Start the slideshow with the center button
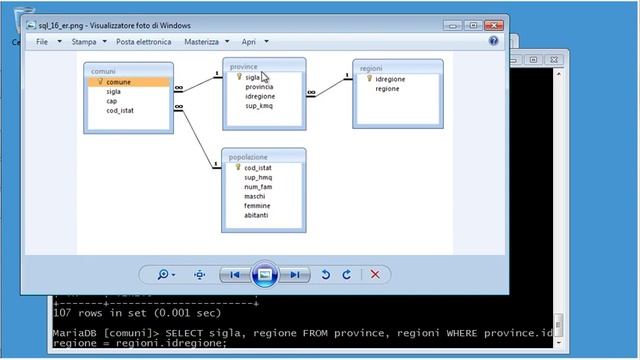Image resolution: width=640 pixels, height=360 pixels. pos(264,274)
